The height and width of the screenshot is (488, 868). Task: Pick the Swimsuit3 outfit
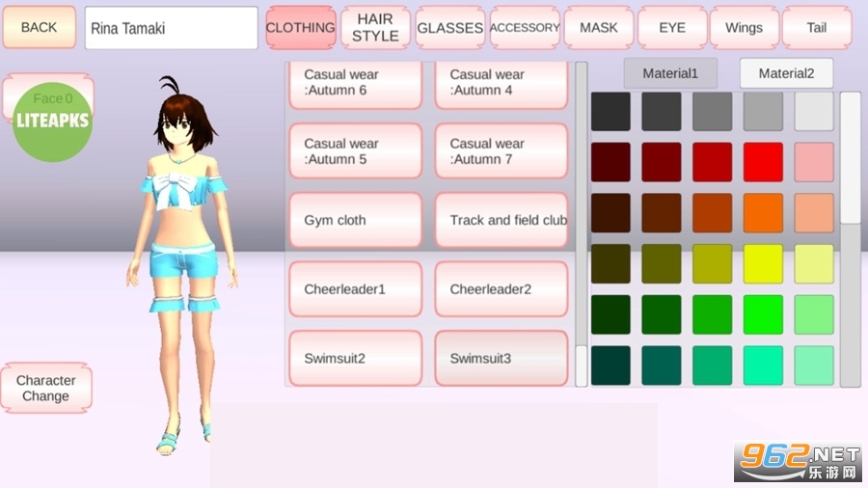click(501, 359)
